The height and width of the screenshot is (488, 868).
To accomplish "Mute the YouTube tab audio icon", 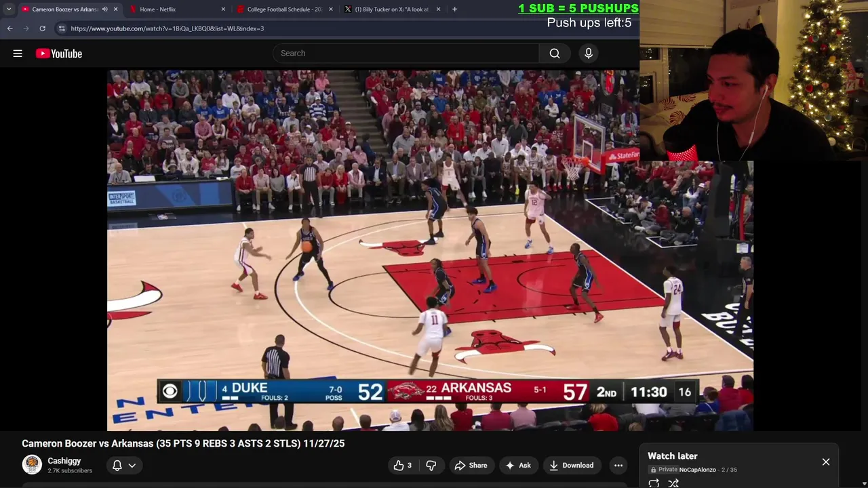I will 104,9.
